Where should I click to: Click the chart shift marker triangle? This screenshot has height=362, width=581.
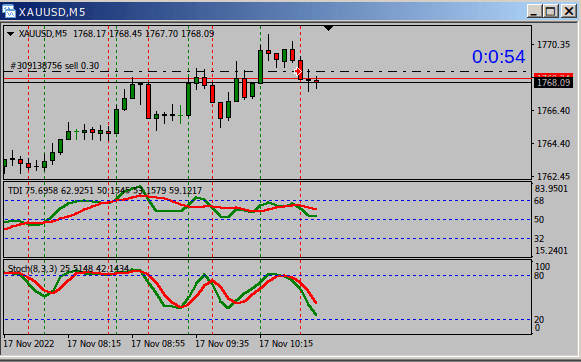[328, 28]
